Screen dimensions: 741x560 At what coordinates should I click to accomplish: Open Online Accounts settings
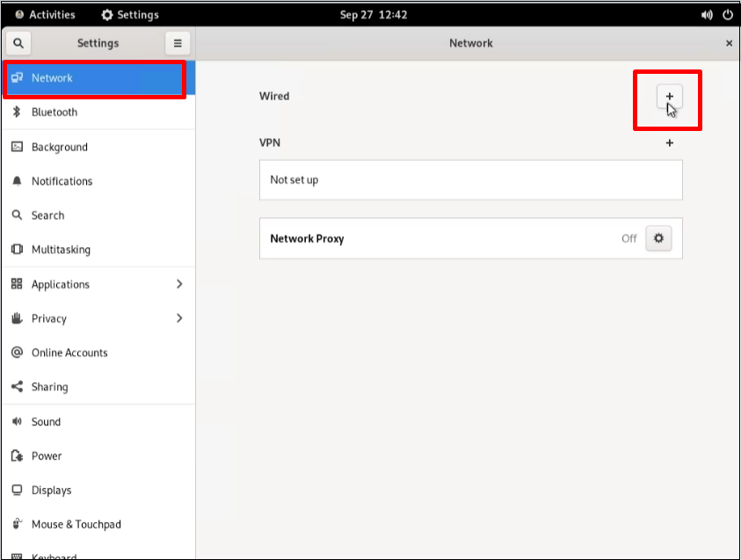tap(69, 353)
